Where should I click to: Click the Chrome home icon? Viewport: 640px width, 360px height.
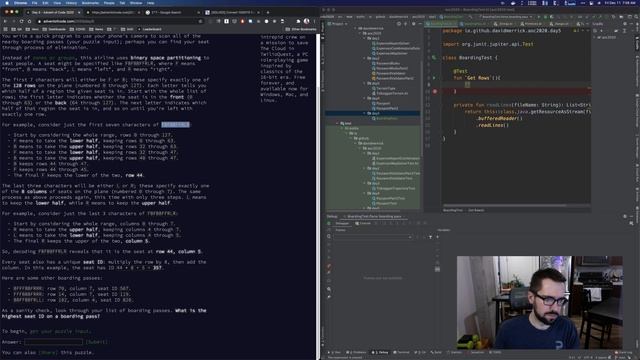point(29,21)
